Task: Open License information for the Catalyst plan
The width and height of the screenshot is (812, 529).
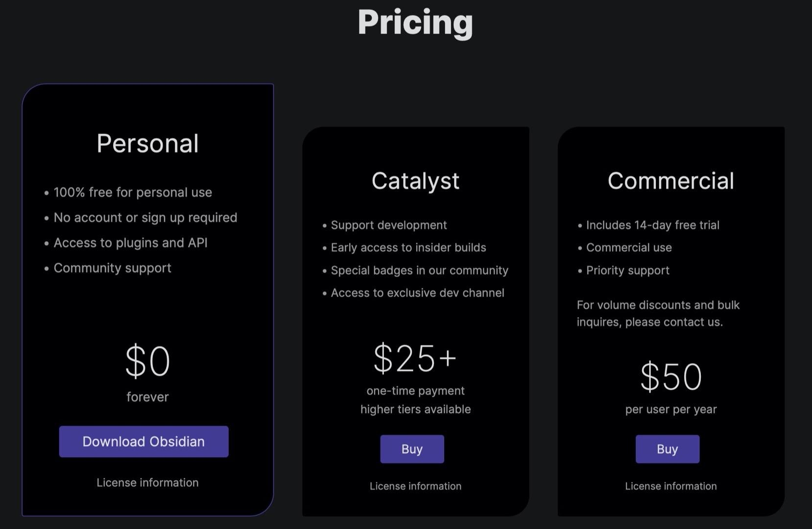Action: click(x=415, y=486)
